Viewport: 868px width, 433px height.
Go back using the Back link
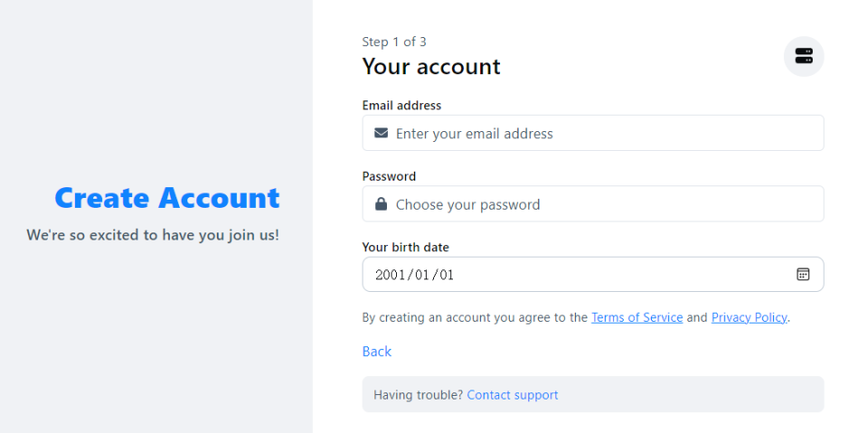click(376, 352)
